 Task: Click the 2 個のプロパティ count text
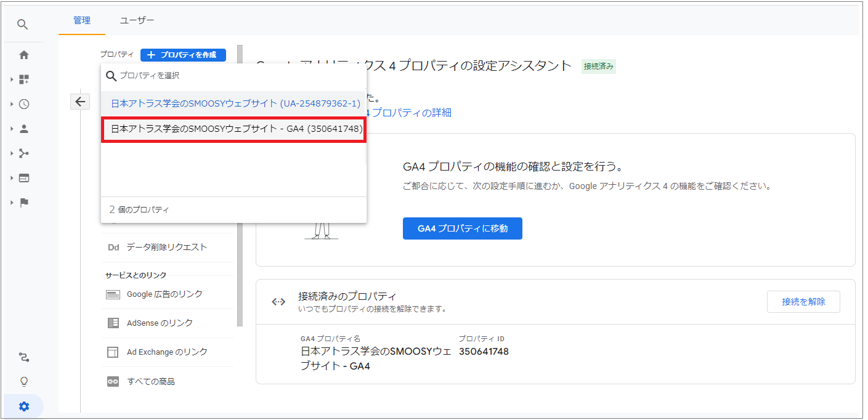pos(139,209)
